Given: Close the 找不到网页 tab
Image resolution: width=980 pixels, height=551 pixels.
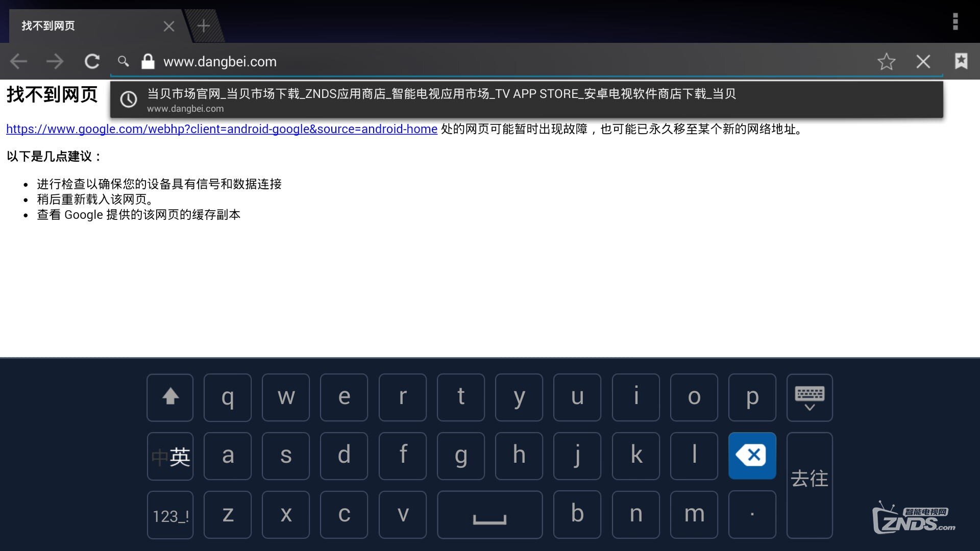Looking at the screenshot, I should click(x=169, y=26).
